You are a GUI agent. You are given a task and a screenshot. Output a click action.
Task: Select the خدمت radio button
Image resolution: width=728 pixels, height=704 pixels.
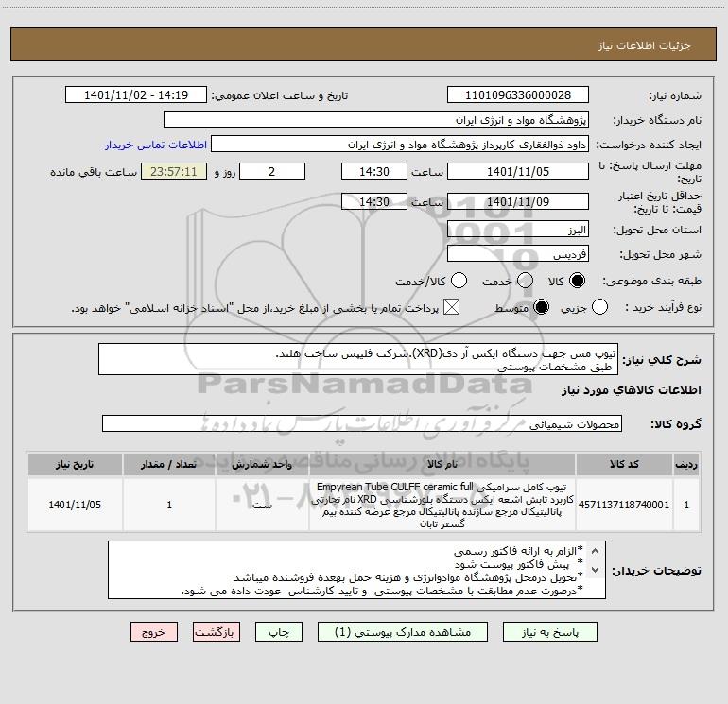point(525,281)
